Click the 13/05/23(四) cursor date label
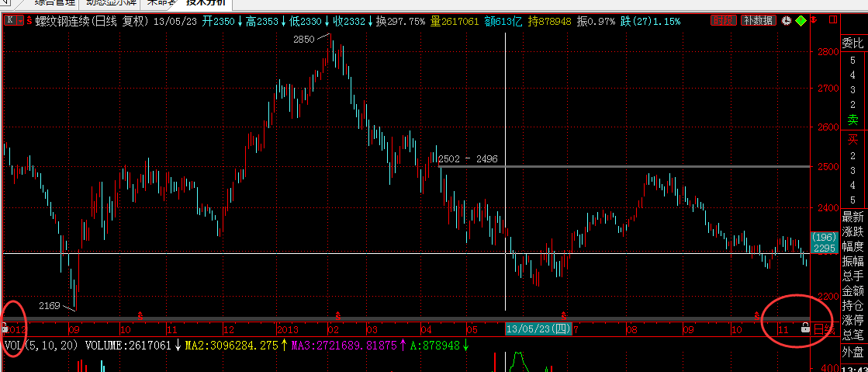The image size is (868, 372). [x=539, y=329]
